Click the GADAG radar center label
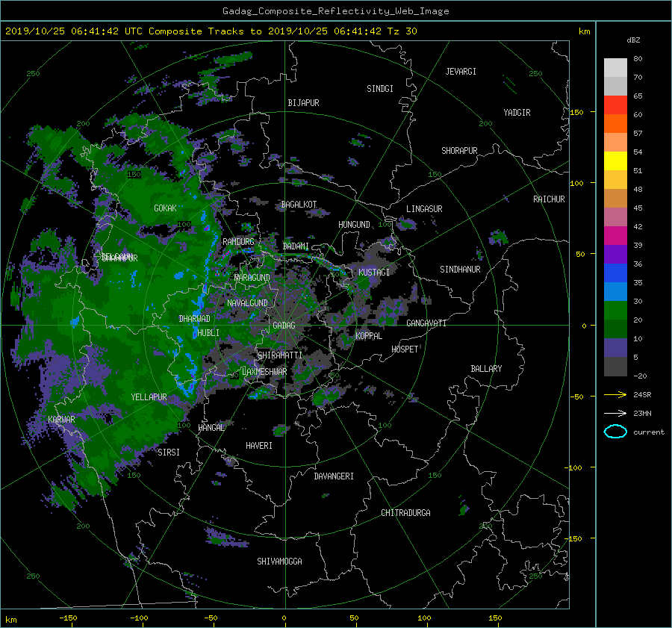Image resolution: width=672 pixels, height=628 pixels. [x=284, y=326]
